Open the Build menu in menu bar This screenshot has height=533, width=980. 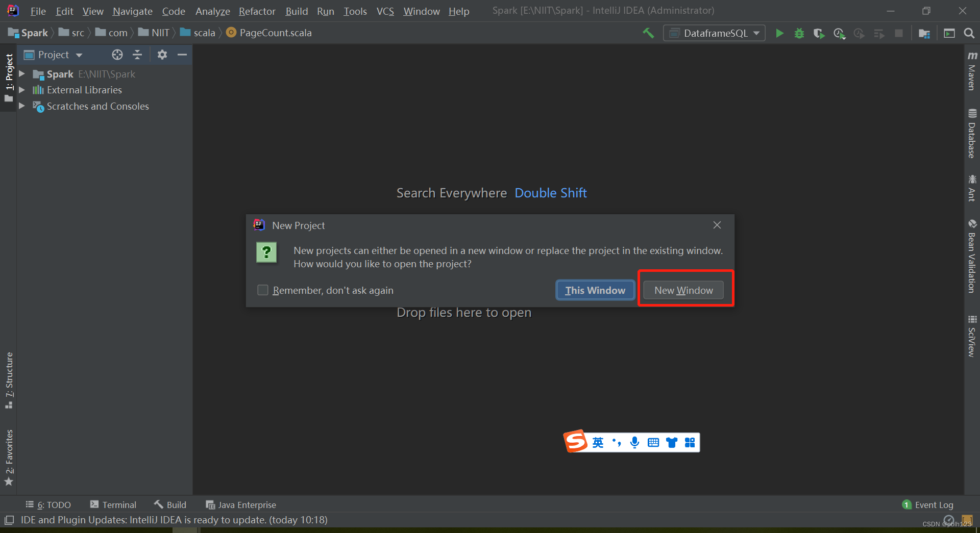pos(297,11)
